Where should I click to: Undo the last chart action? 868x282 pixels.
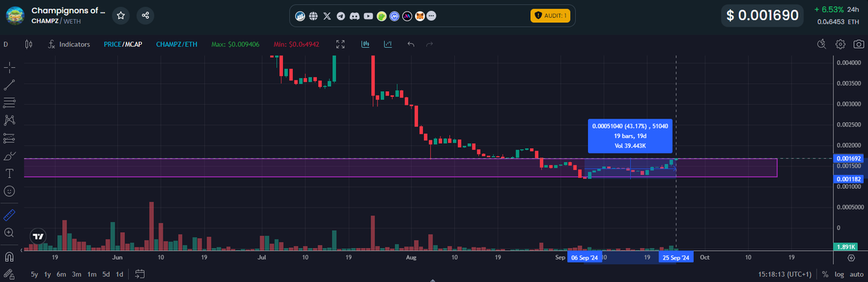pos(411,44)
